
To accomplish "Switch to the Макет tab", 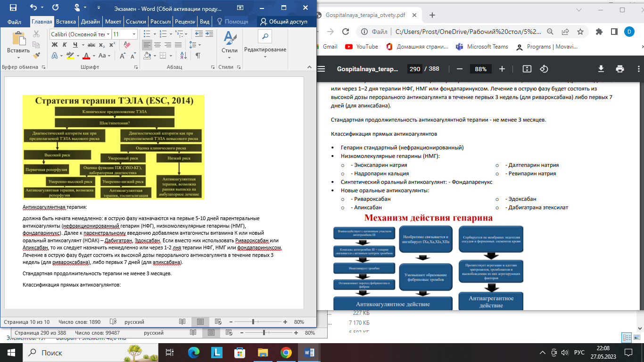I will (x=113, y=22).
